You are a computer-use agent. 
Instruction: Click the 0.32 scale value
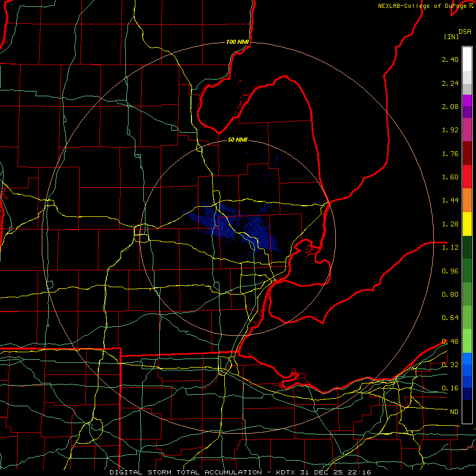pyautogui.click(x=450, y=365)
